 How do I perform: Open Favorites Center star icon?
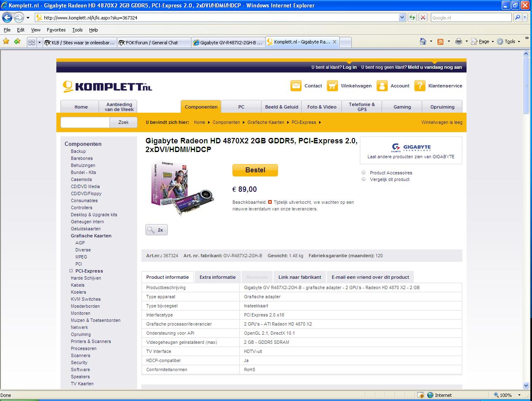point(6,41)
